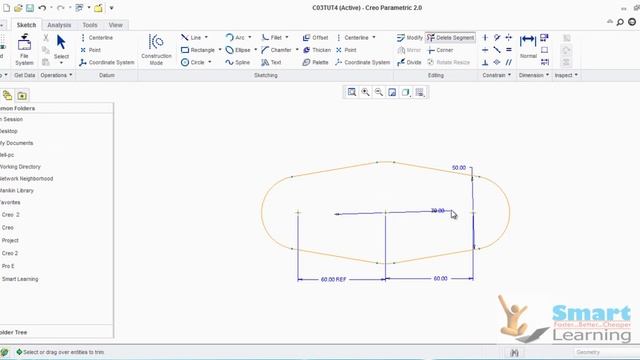Apply the Vertical constraint
Image resolution: width=640 pixels, height=360 pixels.
point(485,38)
